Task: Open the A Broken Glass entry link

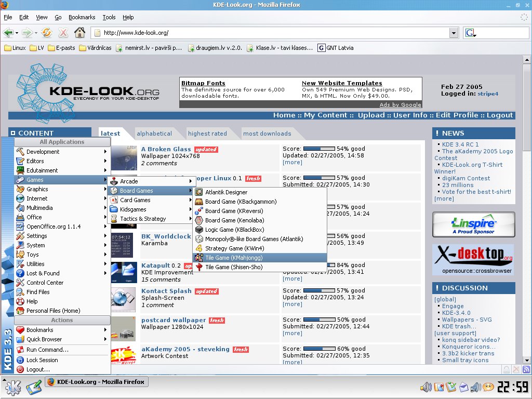Action: [x=166, y=149]
